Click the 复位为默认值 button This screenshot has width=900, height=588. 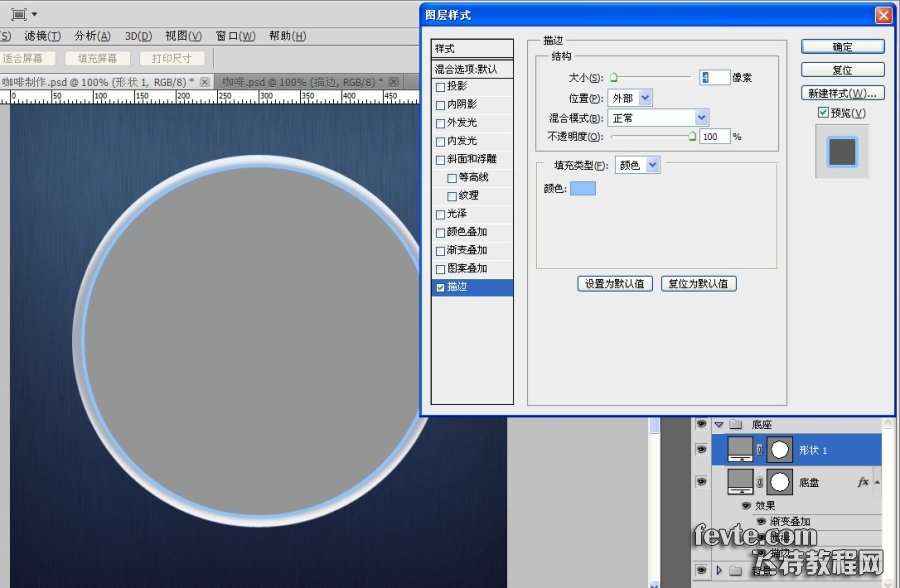point(699,284)
